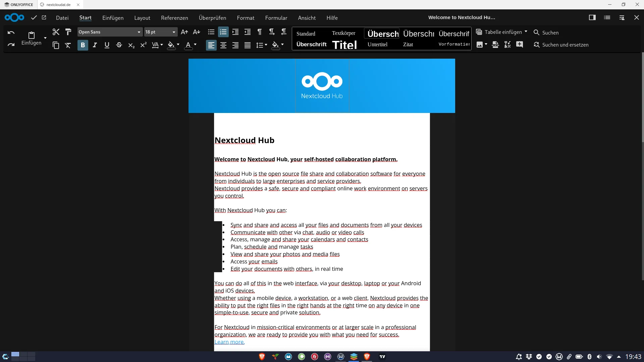
Task: Click the Clone formatting paint roller icon
Action: point(68,32)
